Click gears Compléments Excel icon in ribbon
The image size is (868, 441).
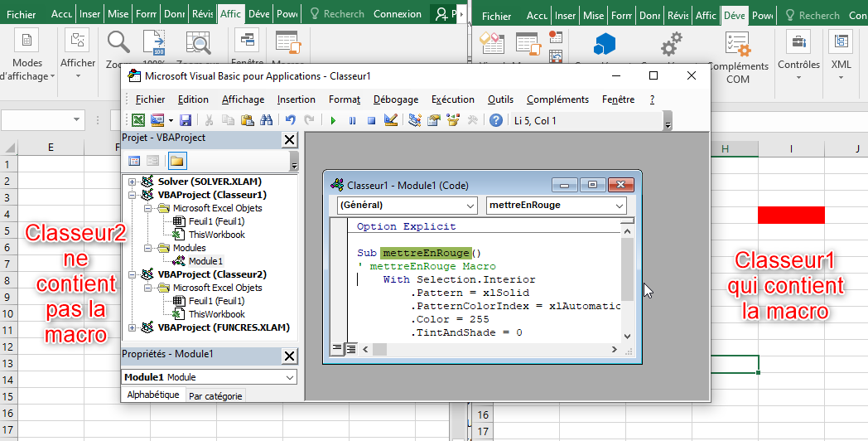[x=672, y=44]
